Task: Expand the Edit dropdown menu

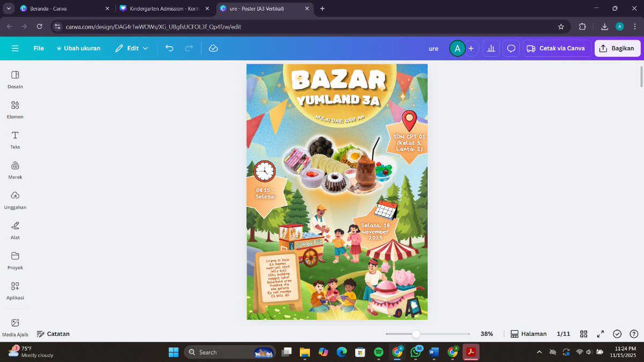Action: pyautogui.click(x=131, y=48)
